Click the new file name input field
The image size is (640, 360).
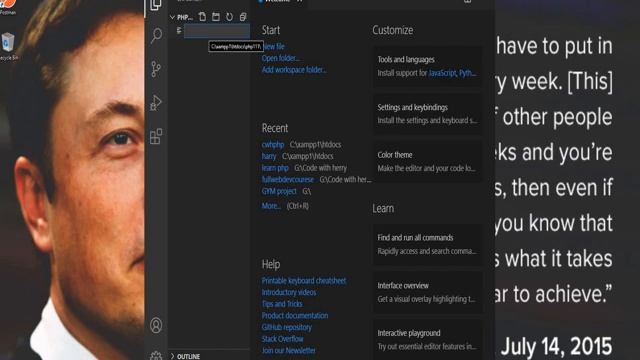tap(217, 31)
